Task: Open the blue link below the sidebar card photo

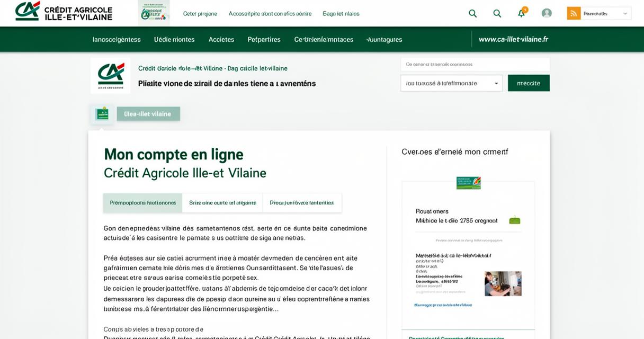Action: (443, 305)
